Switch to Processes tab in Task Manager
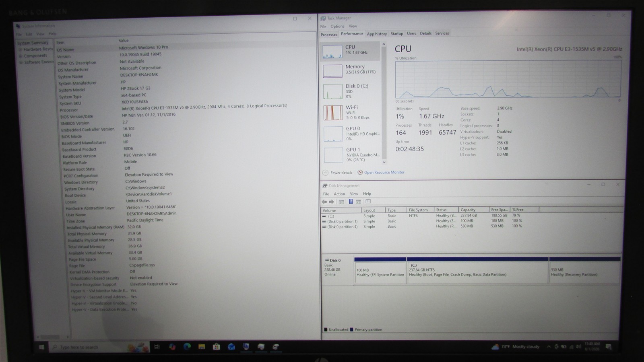 coord(329,35)
